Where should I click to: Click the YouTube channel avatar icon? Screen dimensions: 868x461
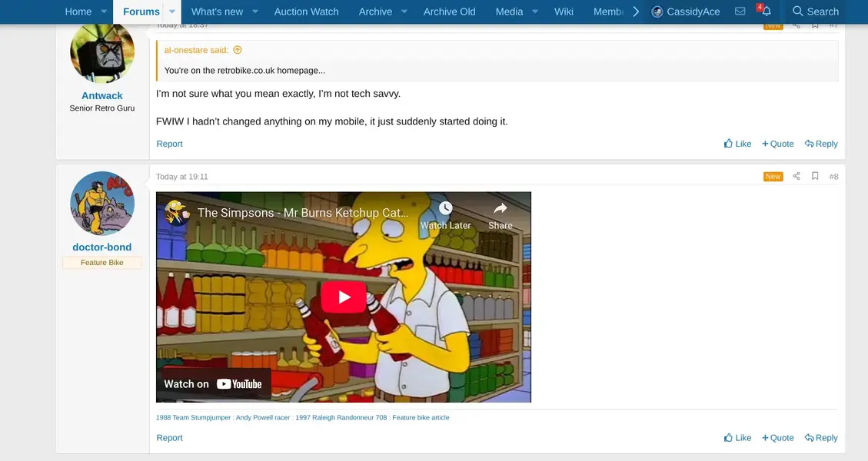[177, 213]
